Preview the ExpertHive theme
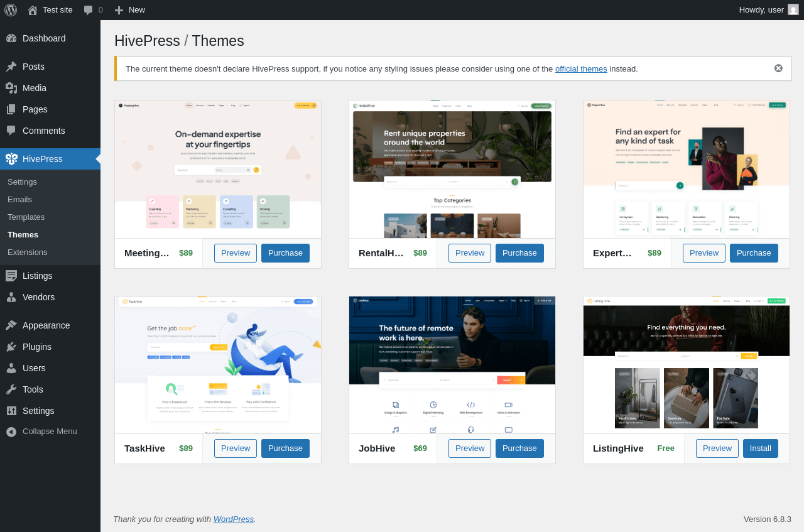 coord(704,253)
